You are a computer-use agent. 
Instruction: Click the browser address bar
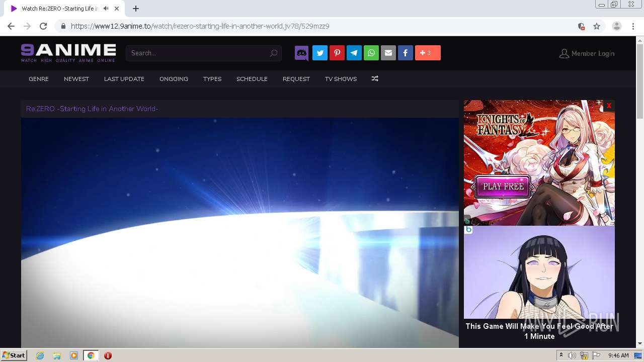[322, 26]
